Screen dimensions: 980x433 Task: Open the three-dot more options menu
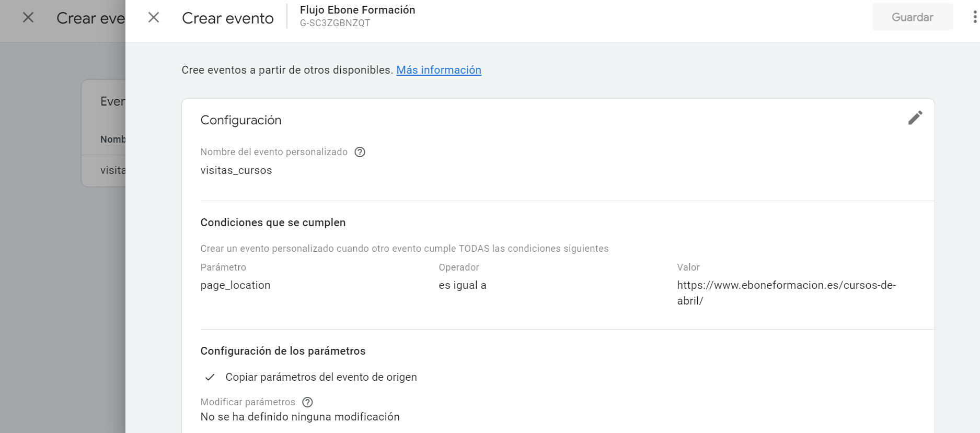click(974, 17)
